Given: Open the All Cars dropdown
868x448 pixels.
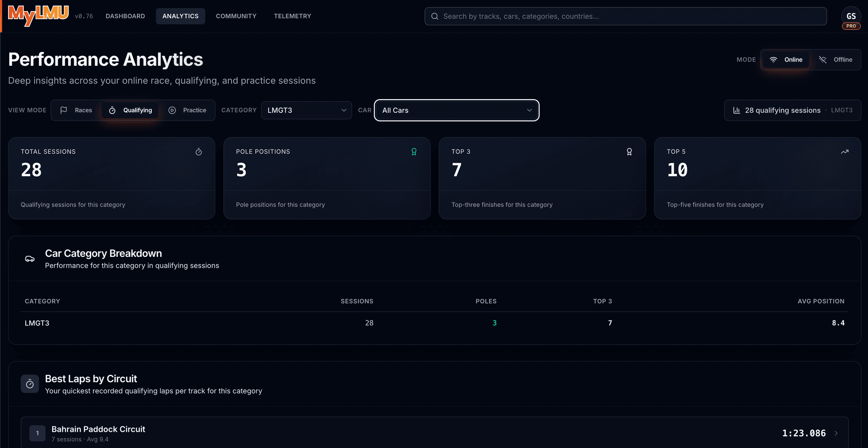Looking at the screenshot, I should pyautogui.click(x=456, y=110).
